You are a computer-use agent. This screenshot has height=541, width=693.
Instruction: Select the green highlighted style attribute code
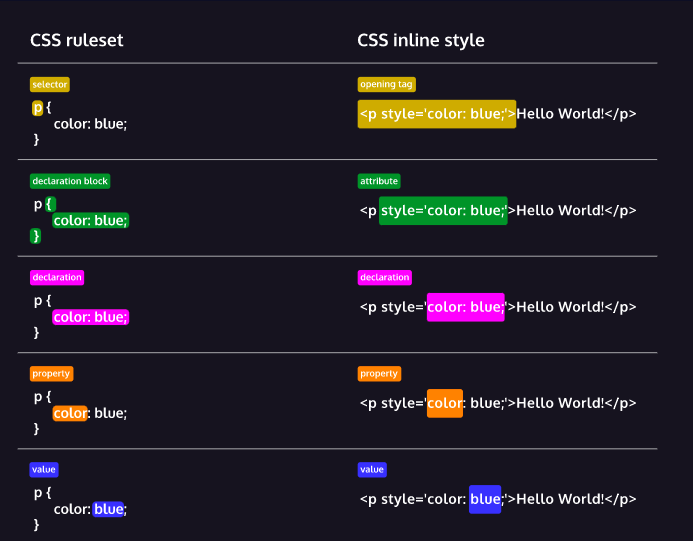pos(443,211)
